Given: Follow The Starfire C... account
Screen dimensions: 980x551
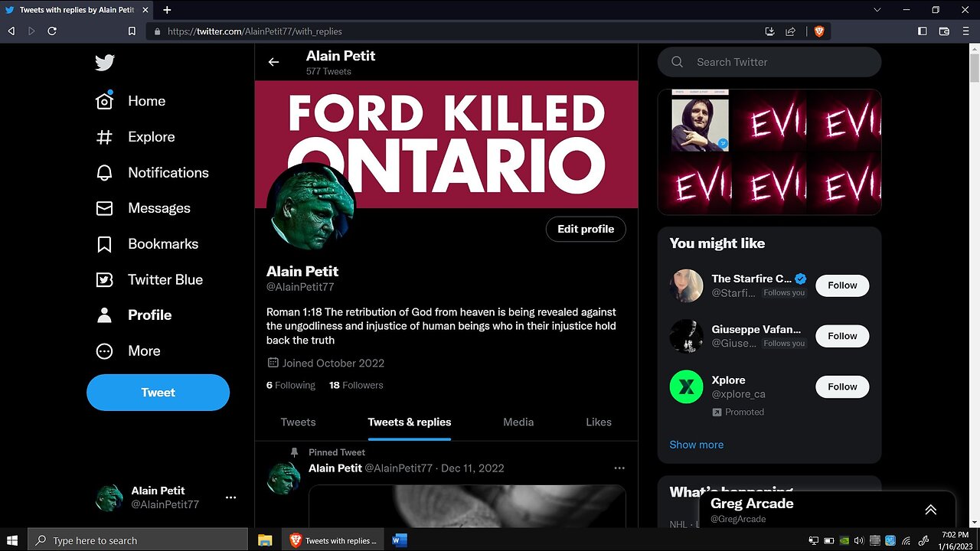Looking at the screenshot, I should [x=842, y=285].
